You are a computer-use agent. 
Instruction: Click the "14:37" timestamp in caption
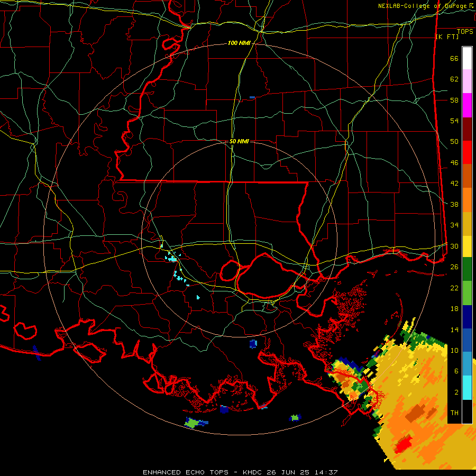point(326,472)
